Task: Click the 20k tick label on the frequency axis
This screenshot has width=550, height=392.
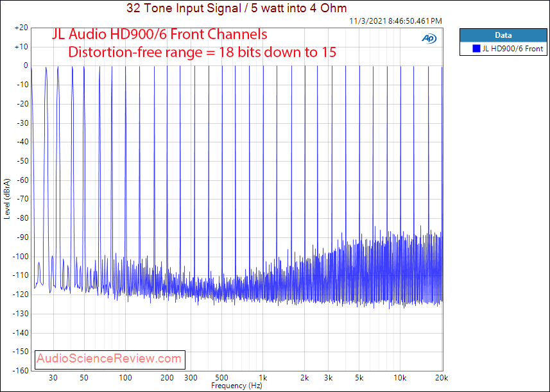Action: [x=442, y=378]
